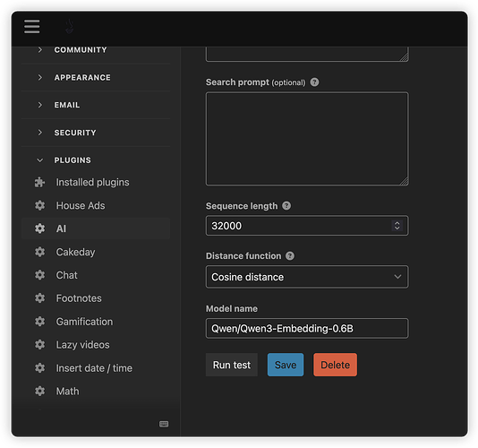Collapse the Plugins section
The image size is (478, 448).
[x=96, y=160]
